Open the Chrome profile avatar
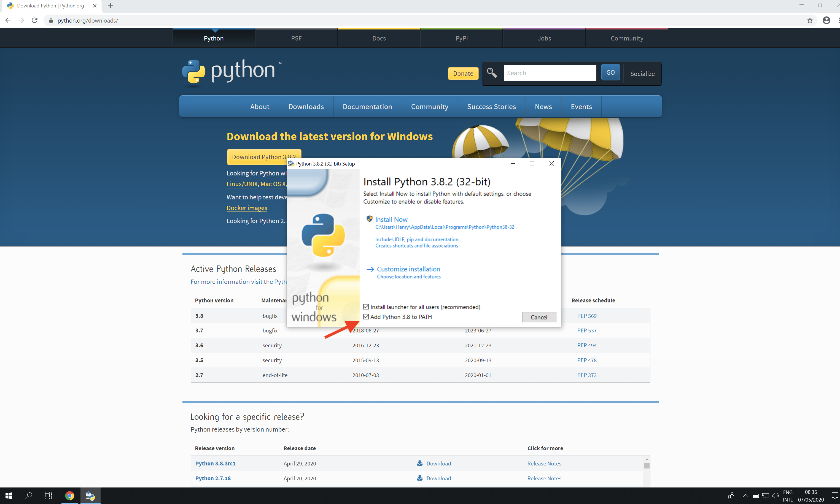The height and width of the screenshot is (504, 840). tap(826, 20)
